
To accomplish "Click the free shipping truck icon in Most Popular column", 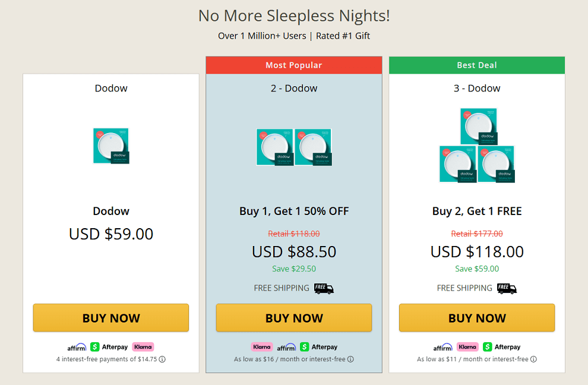I will (x=324, y=288).
